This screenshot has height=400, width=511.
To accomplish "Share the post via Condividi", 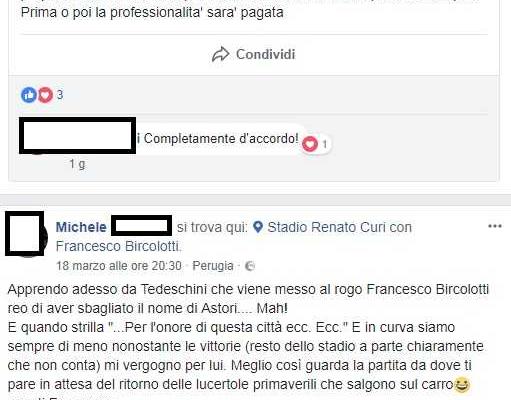I will 254,54.
